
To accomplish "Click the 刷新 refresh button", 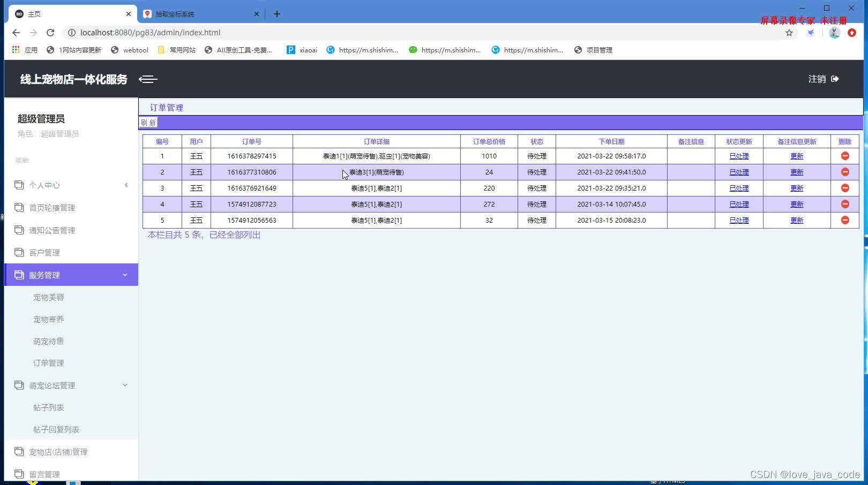I will point(148,123).
